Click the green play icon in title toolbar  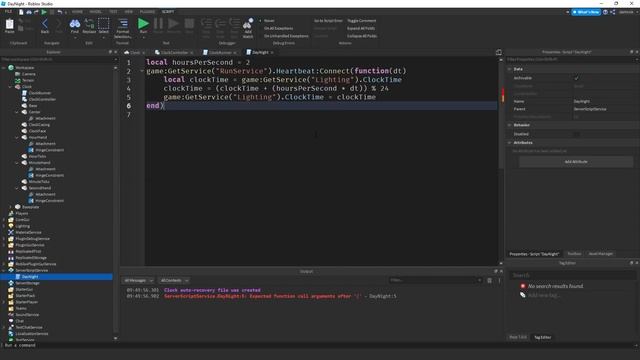tap(44, 12)
